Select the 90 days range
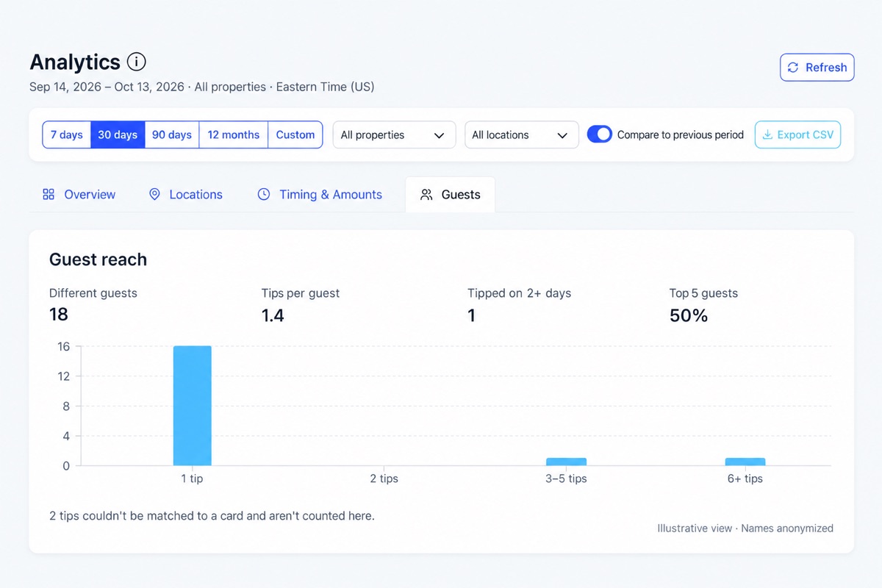 (172, 135)
